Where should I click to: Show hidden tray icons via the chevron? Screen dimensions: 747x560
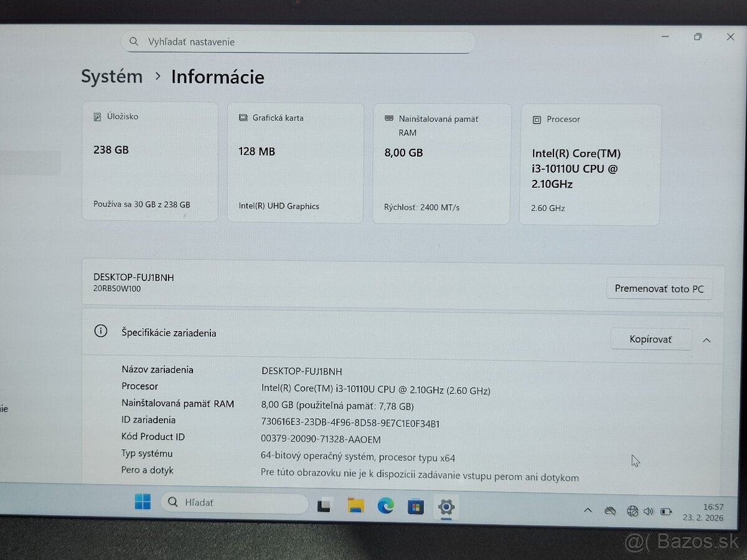coord(588,510)
